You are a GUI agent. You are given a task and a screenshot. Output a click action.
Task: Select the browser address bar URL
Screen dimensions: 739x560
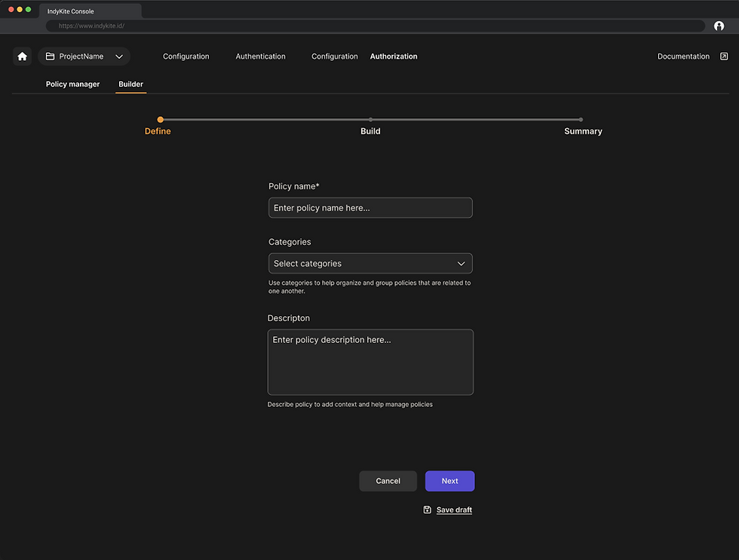91,26
